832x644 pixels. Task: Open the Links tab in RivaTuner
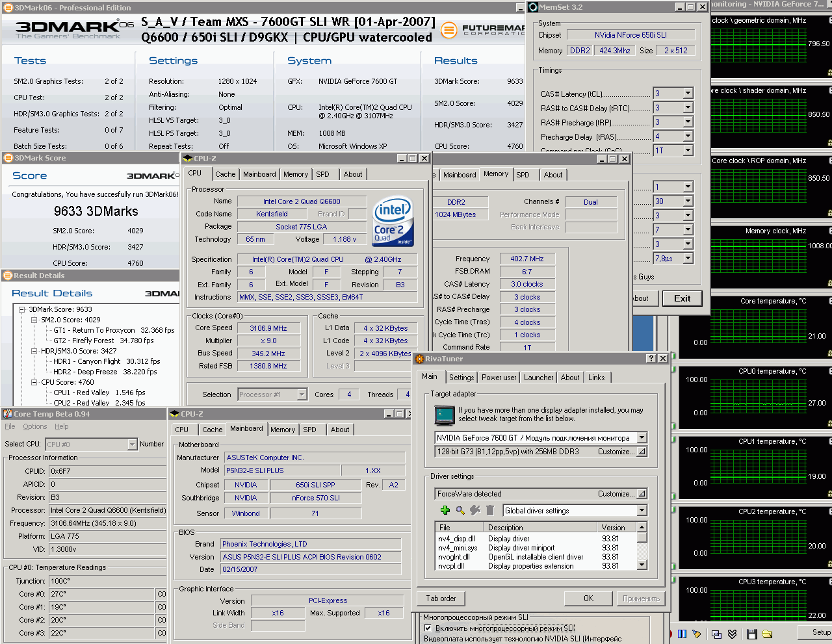[597, 378]
